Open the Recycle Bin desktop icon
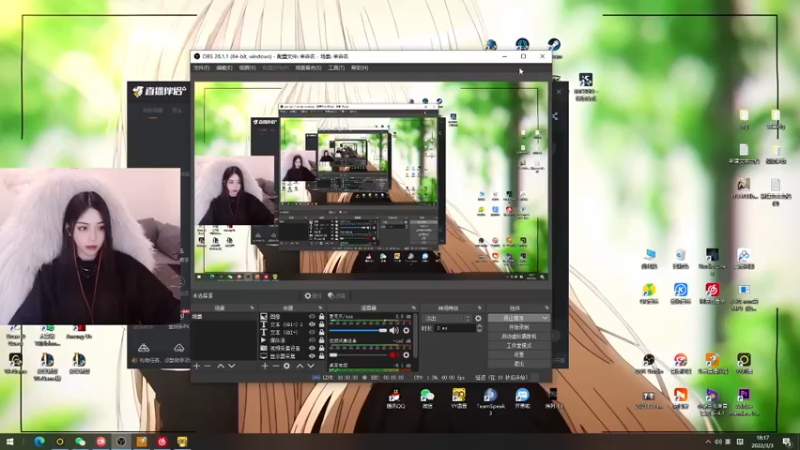This screenshot has width=800, height=450. (681, 259)
